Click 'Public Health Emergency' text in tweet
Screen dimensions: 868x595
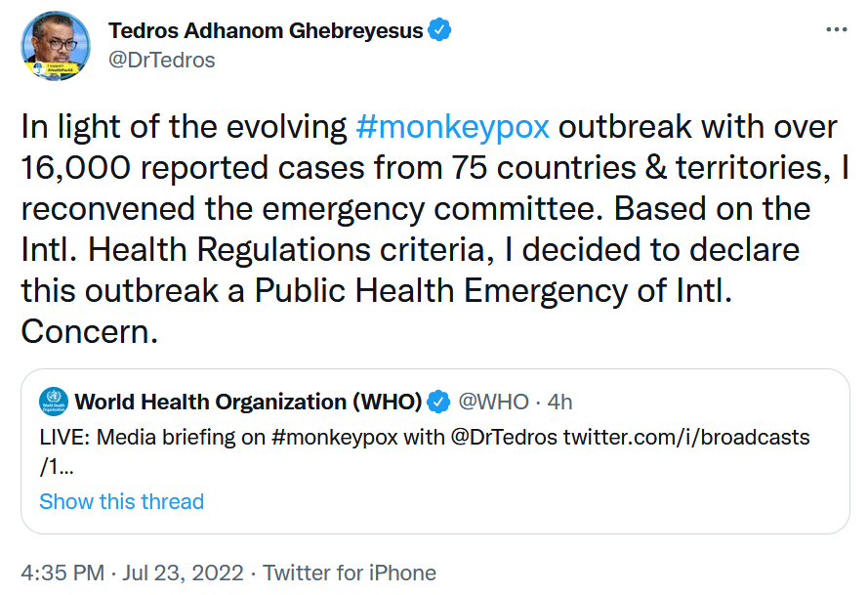coord(440,291)
